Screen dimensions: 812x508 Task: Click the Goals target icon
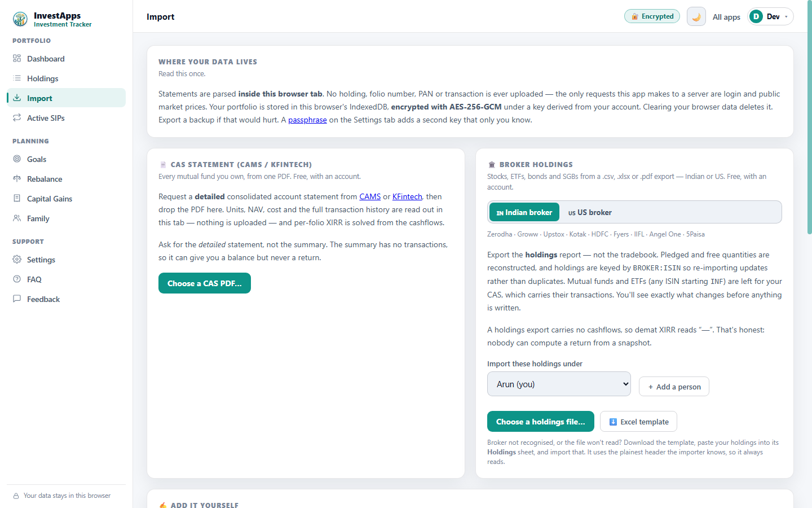tap(17, 159)
